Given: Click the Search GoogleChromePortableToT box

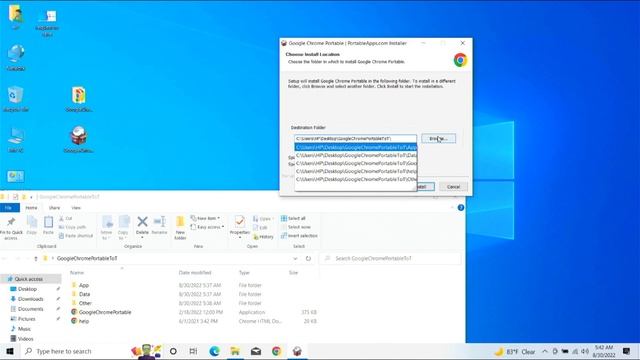Looking at the screenshot, I should point(391,258).
